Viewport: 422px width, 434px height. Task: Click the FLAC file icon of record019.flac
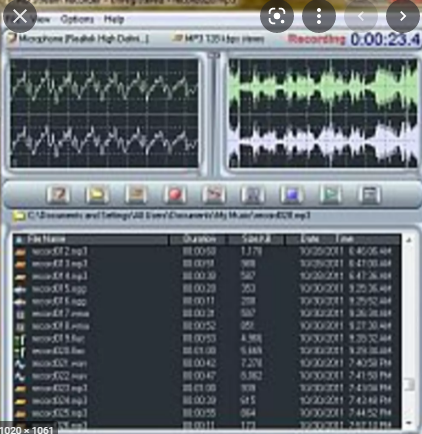20,339
